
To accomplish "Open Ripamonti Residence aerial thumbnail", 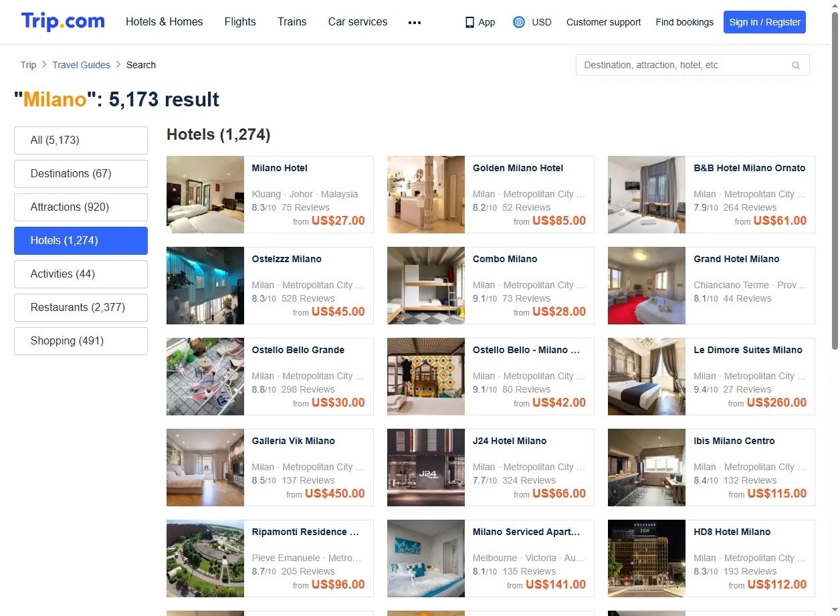I will (205, 558).
